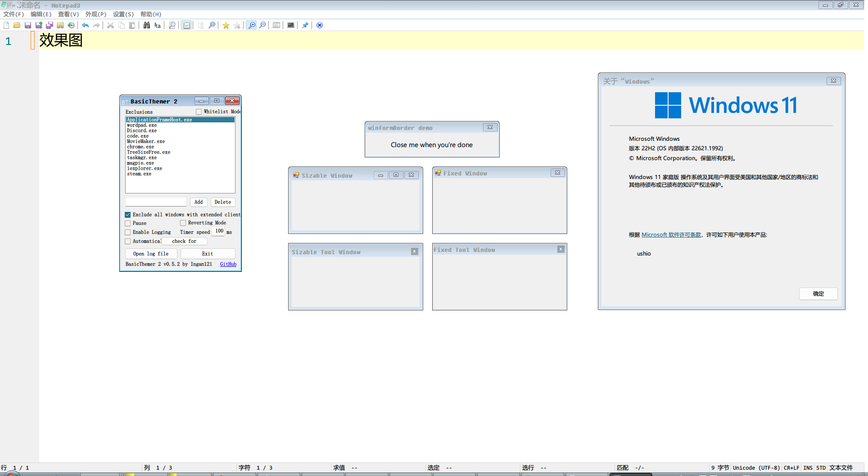The width and height of the screenshot is (868, 476).
Task: Select Discord.exe in Exclusions list
Action: coord(180,130)
